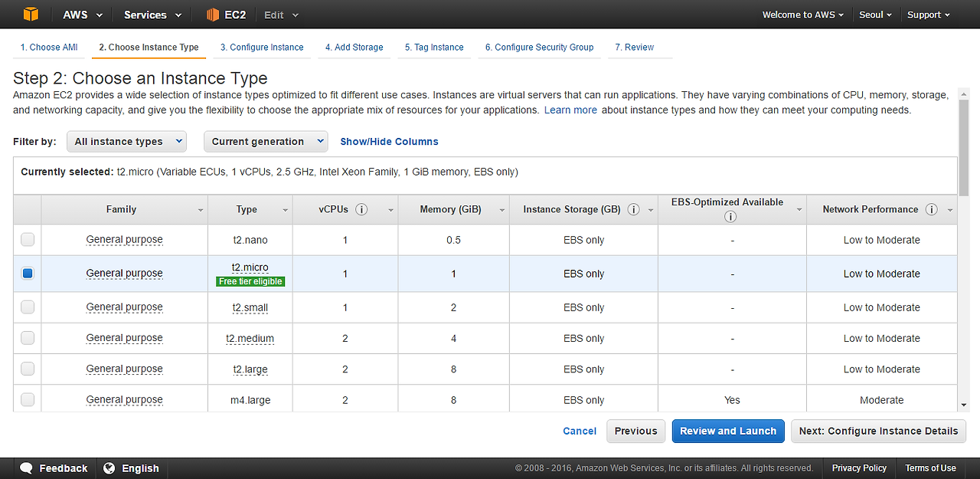The height and width of the screenshot is (479, 980).
Task: Click the vCPUs column info icon
Action: tap(362, 209)
